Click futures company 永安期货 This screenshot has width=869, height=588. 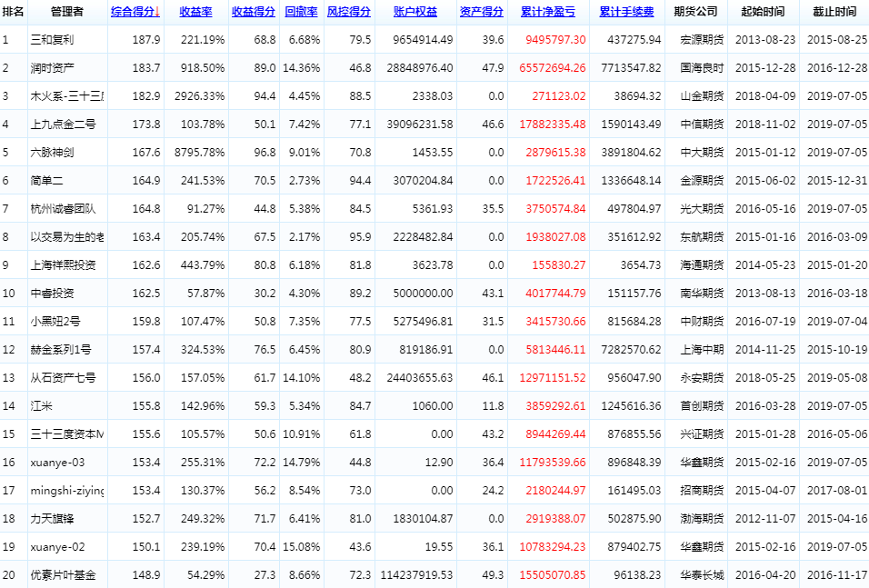pos(702,378)
